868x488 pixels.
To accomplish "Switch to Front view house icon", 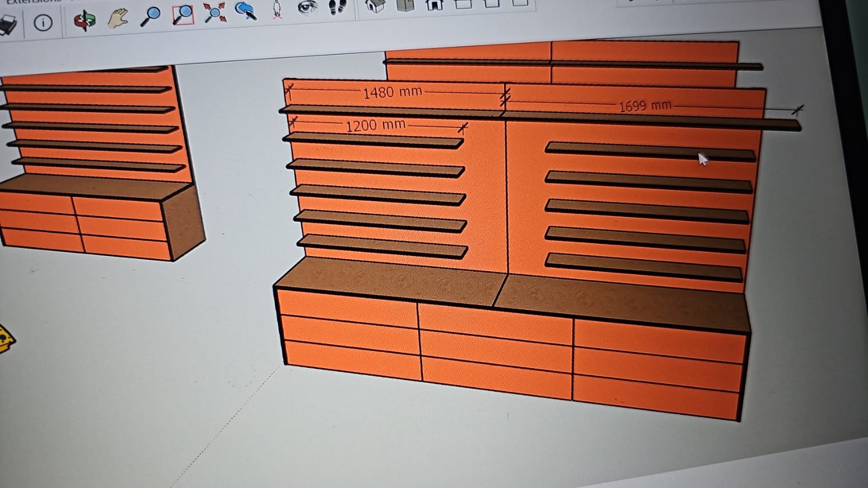I will pos(434,4).
